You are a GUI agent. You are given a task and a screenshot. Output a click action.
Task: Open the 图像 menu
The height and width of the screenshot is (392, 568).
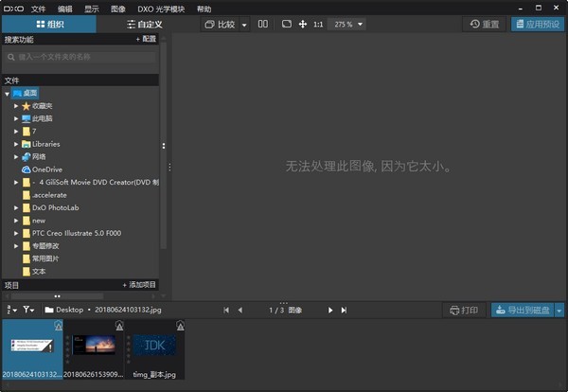(x=118, y=9)
